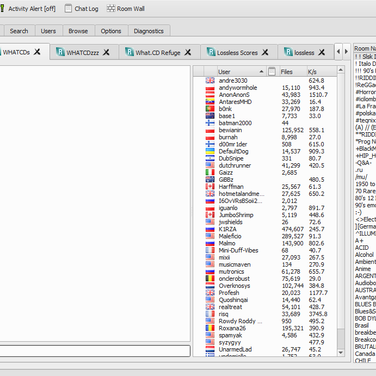Click the lossless tab room icon
Image resolution: width=376 pixels, height=376 pixels.
[288, 52]
